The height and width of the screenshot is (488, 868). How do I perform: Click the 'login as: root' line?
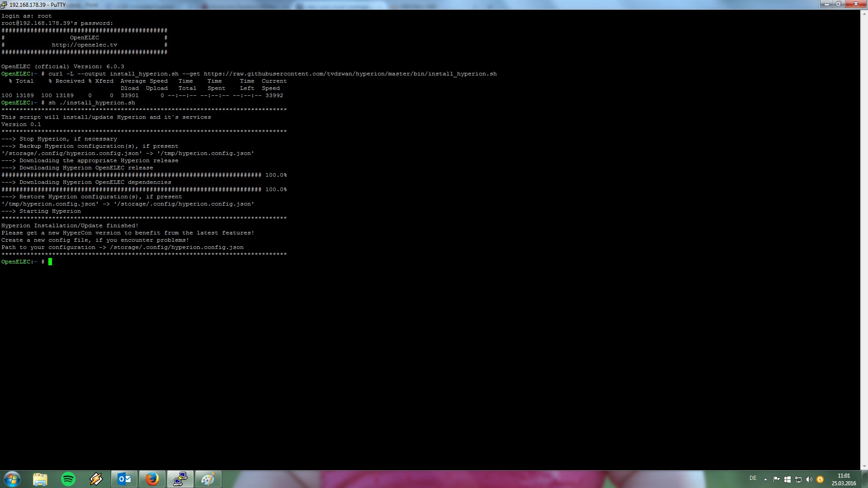(27, 16)
